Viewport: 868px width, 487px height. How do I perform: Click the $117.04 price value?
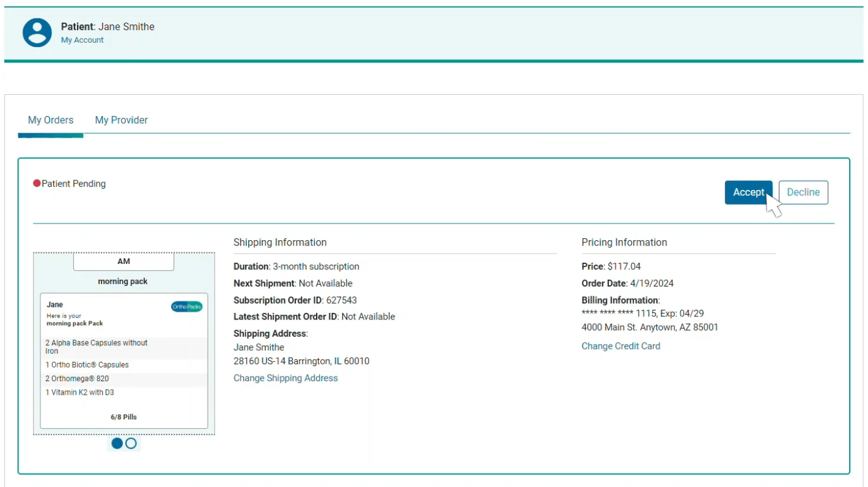click(624, 266)
